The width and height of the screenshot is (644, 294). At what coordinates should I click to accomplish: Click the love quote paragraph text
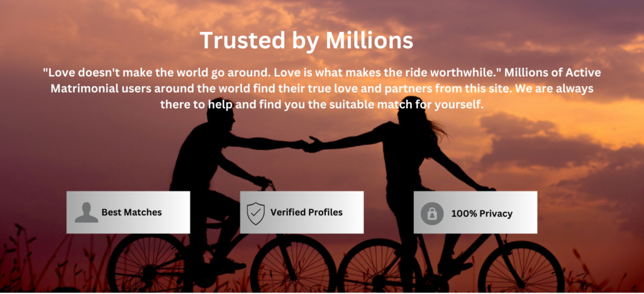point(322,89)
